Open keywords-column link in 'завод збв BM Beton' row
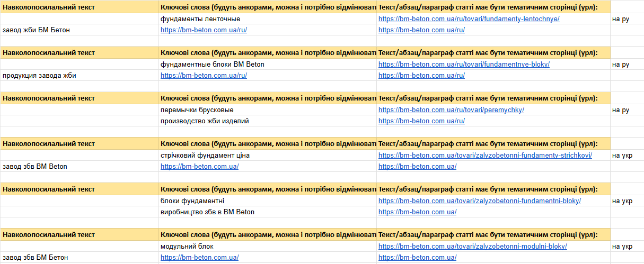 (x=199, y=167)
